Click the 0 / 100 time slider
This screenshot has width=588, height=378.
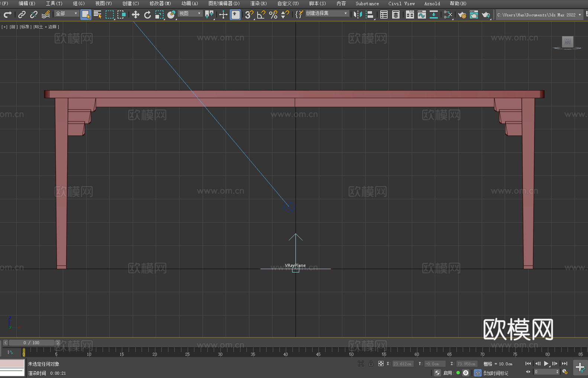[32, 343]
